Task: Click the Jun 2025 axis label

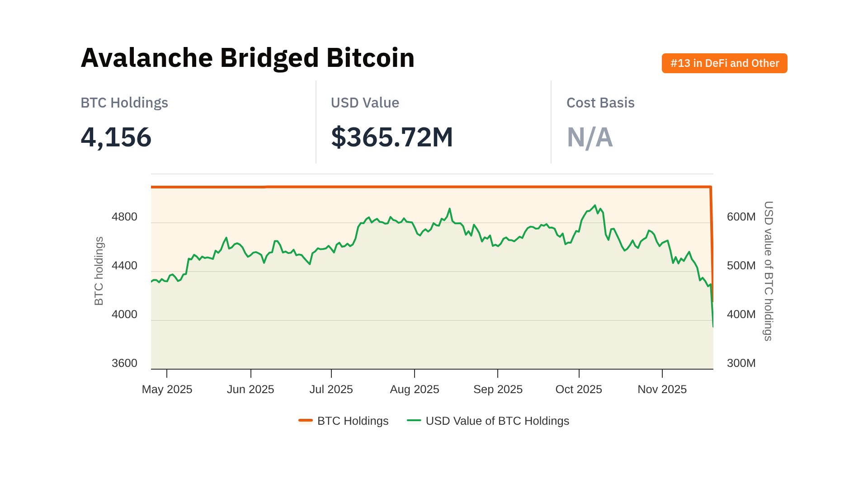Action: click(250, 389)
